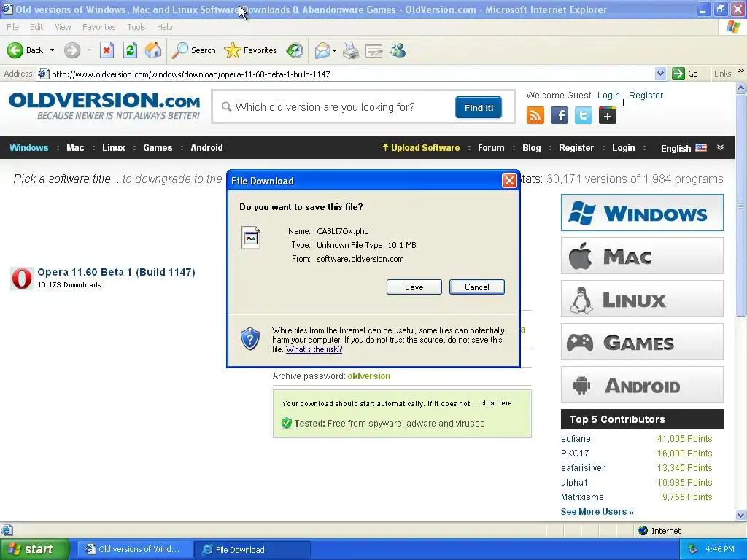Image resolution: width=747 pixels, height=560 pixels.
Task: Open the Search pane icon
Action: (x=180, y=50)
